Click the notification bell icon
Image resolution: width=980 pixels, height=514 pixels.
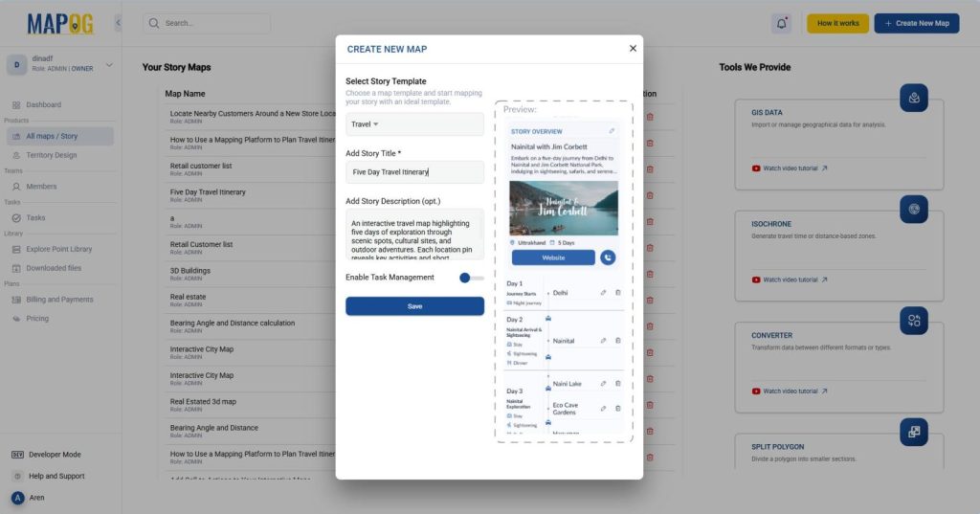click(x=781, y=23)
